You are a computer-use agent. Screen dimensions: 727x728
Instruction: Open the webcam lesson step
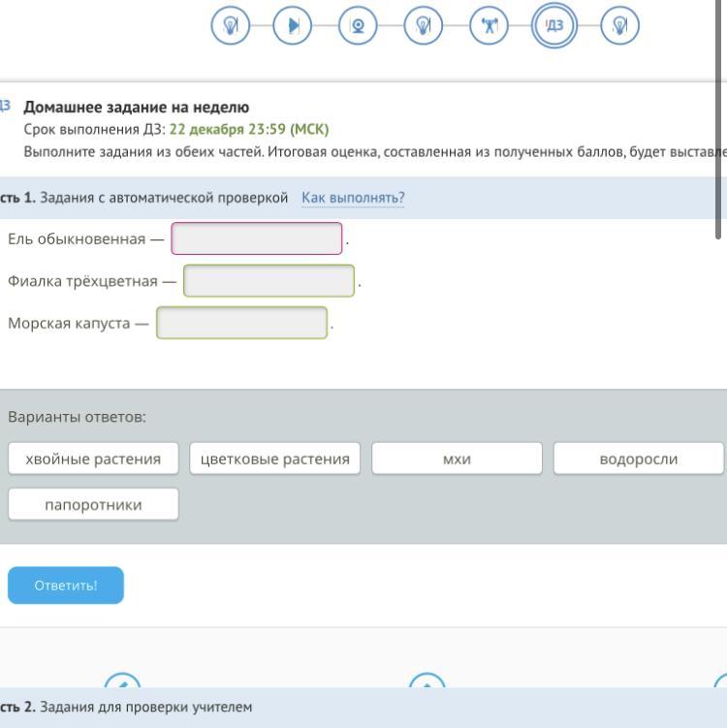358,26
